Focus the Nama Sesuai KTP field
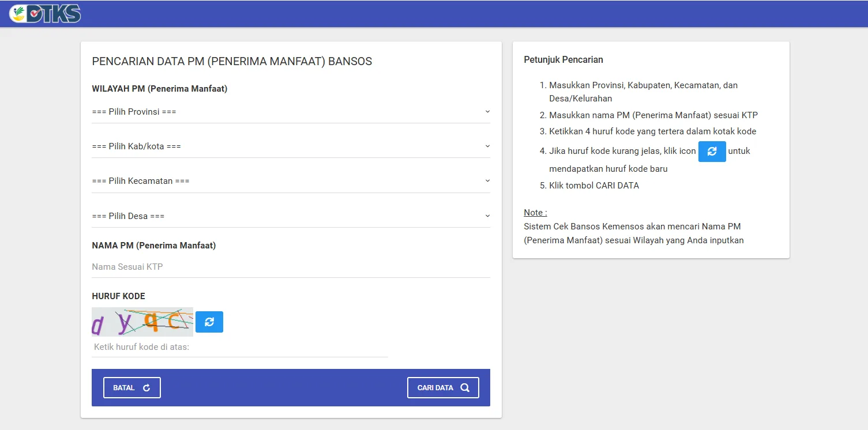This screenshot has height=430, width=868. pos(291,267)
